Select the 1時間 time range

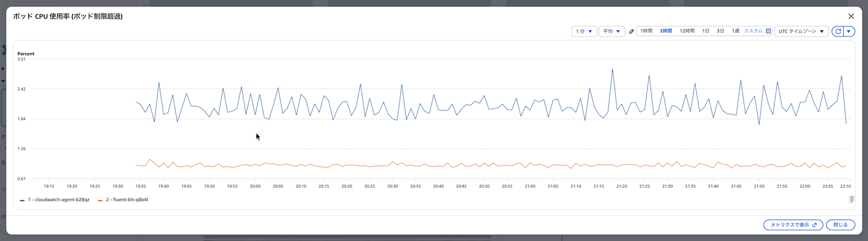646,31
